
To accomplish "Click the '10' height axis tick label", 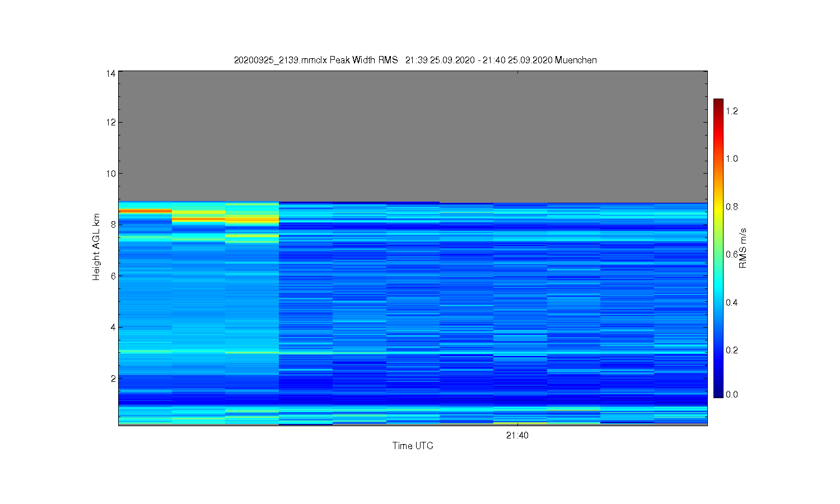I will pos(111,174).
